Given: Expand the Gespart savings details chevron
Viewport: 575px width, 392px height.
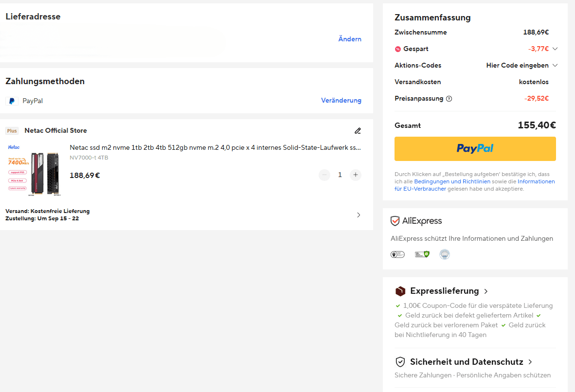Looking at the screenshot, I should tap(555, 49).
